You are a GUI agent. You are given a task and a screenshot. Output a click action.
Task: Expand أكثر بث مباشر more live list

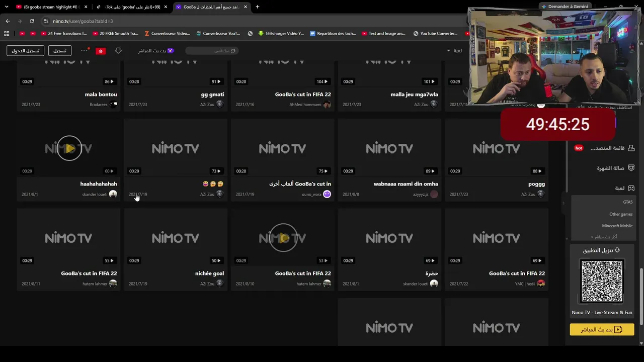pyautogui.click(x=604, y=237)
